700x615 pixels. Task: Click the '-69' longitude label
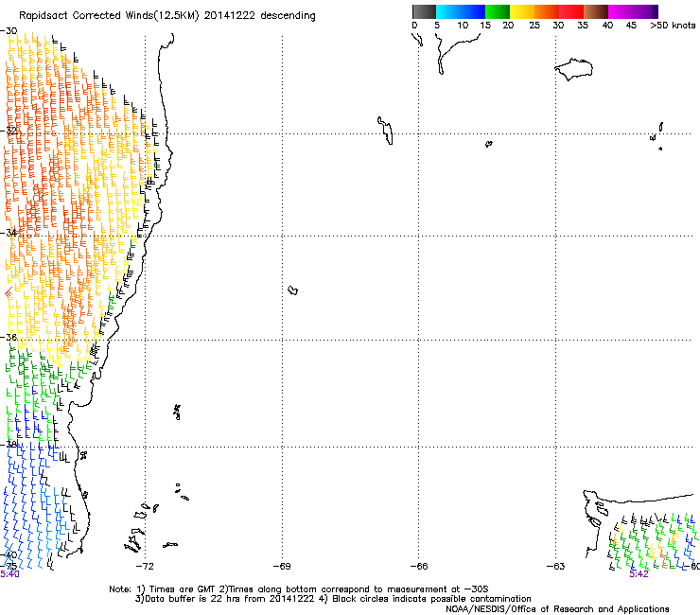click(282, 567)
